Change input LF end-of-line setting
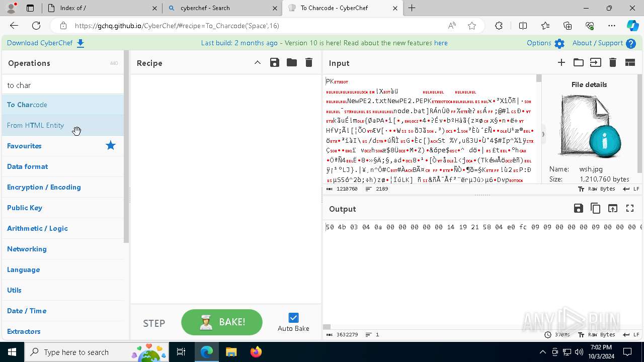 (631, 189)
